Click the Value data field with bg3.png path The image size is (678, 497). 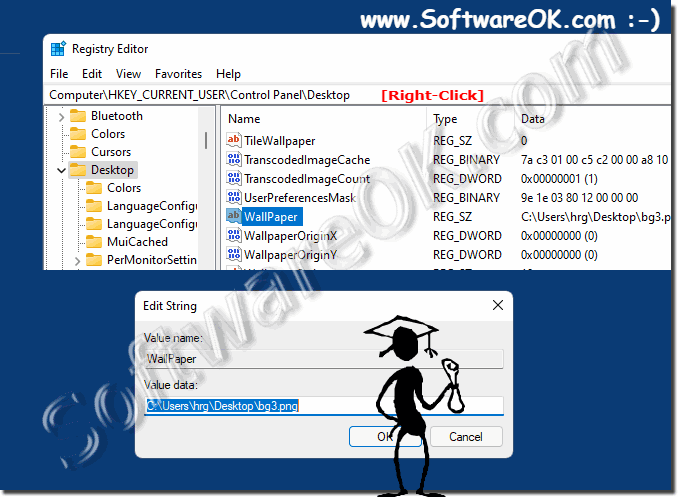tap(323, 406)
